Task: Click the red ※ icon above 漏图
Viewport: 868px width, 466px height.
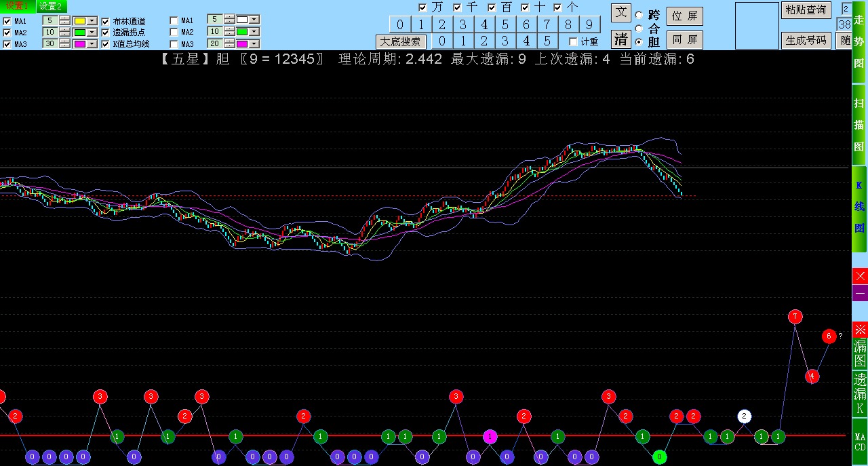Action: coord(860,330)
